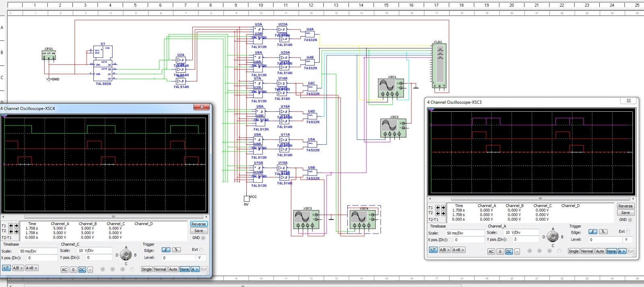Select the XSC2 oscilloscope component
Viewport: 644px width, 287px height.
(393, 128)
